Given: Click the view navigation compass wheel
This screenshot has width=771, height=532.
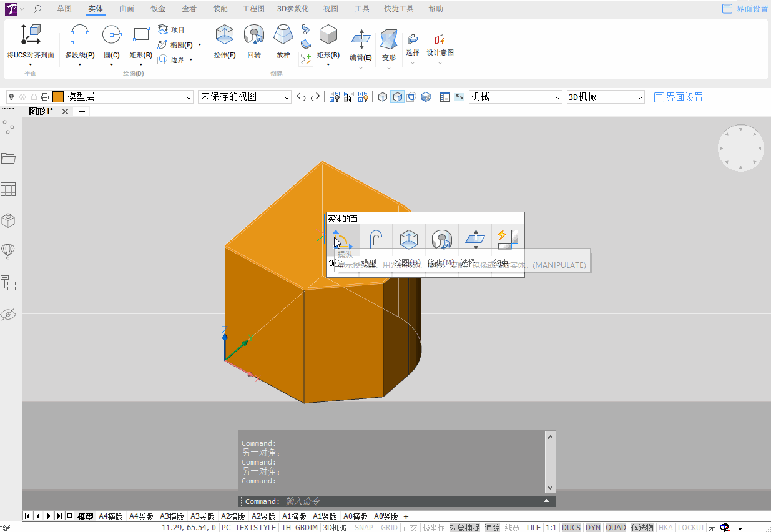Looking at the screenshot, I should 741,148.
